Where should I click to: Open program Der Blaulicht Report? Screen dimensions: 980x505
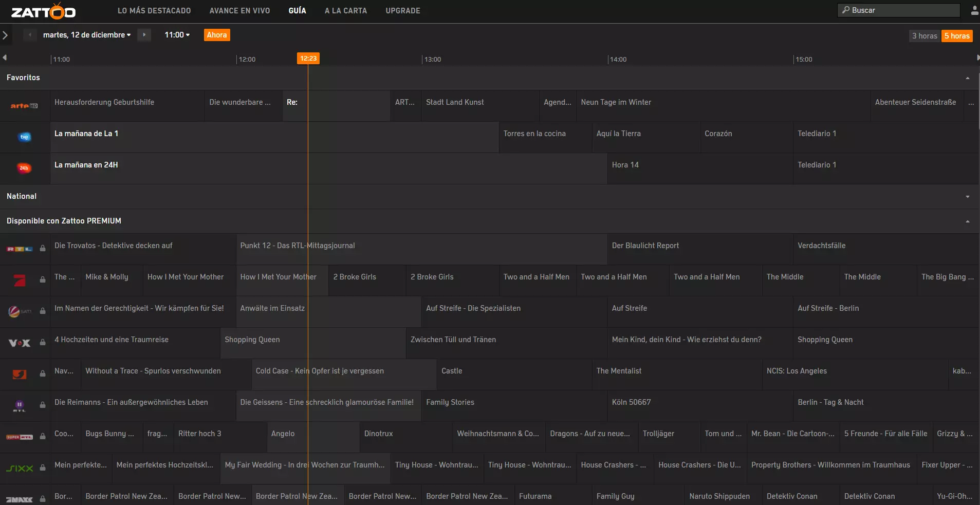700,249
